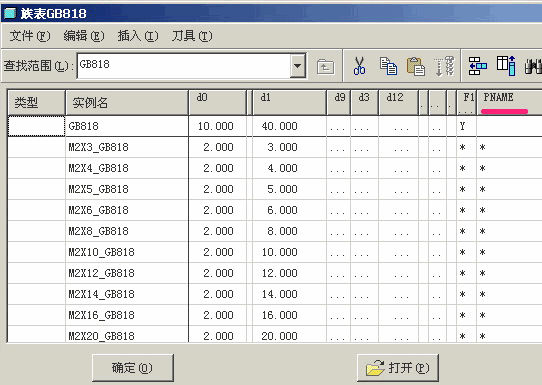The height and width of the screenshot is (385, 542).
Task: Click the F1 column header
Action: coord(467,103)
